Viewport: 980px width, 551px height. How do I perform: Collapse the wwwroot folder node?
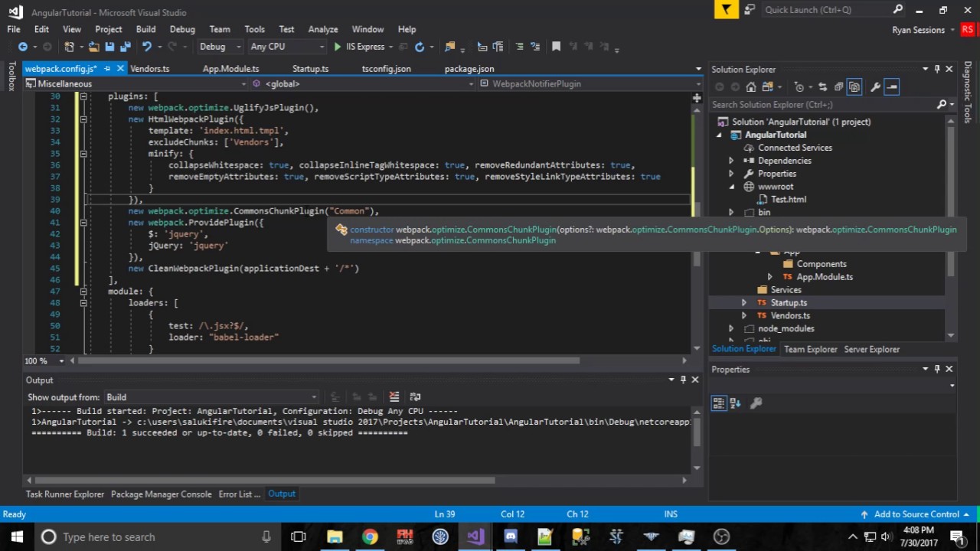[731, 187]
